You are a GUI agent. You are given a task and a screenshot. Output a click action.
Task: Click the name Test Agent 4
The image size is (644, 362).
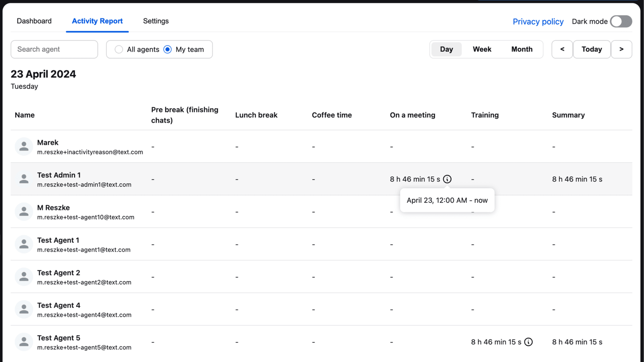(x=59, y=306)
